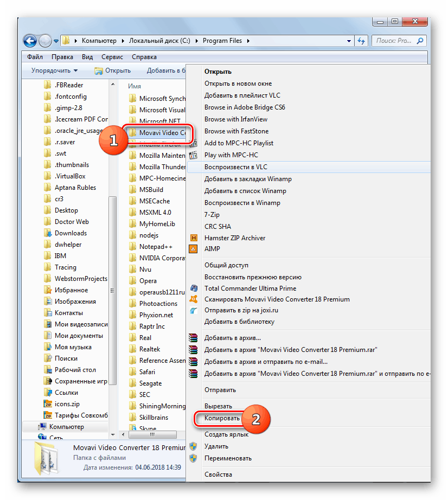Click Локальный диск (C:) breadcrumb segment
The width and height of the screenshot is (448, 500).
pos(159,41)
